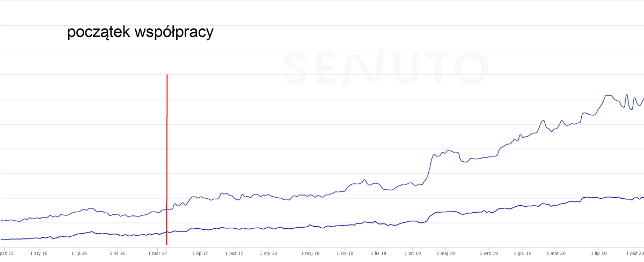Click the SENUTO watermark logo

point(386,68)
